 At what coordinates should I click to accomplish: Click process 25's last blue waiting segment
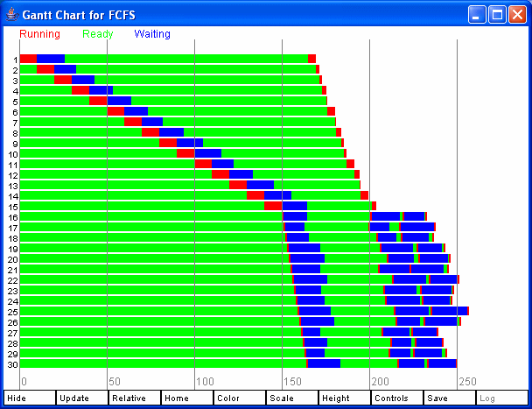point(450,311)
